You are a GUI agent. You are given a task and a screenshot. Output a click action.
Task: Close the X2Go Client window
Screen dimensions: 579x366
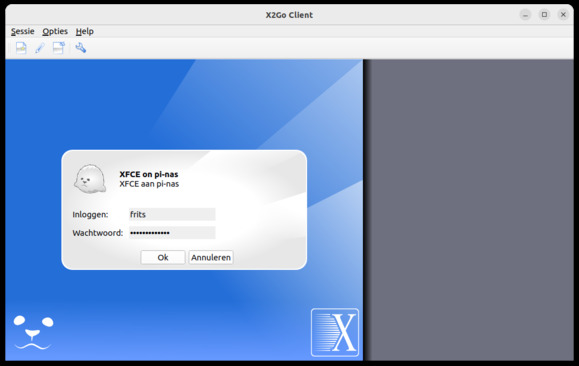tap(563, 15)
